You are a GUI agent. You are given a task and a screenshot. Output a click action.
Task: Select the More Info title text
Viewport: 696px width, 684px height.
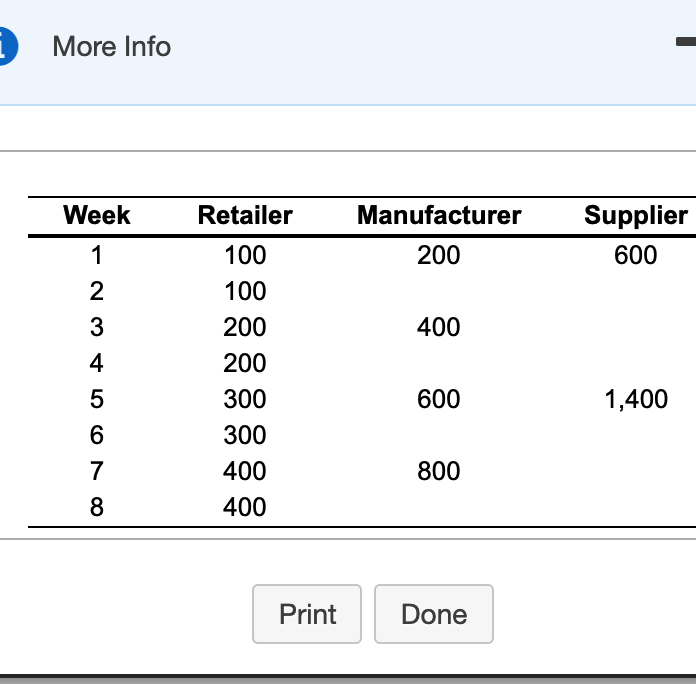coord(111,46)
